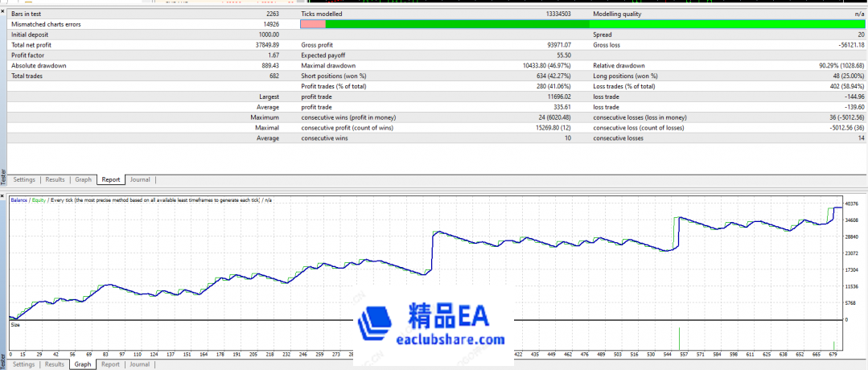Click the 'Maximal drawdown' label
Screen dimensions: 868x370
(x=328, y=65)
